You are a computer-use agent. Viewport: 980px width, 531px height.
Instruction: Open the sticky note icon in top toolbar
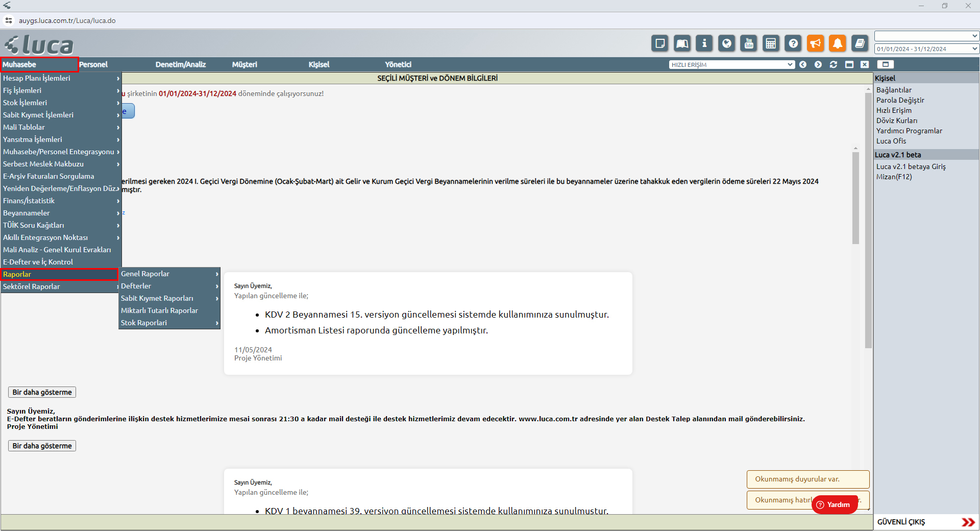[x=660, y=43]
